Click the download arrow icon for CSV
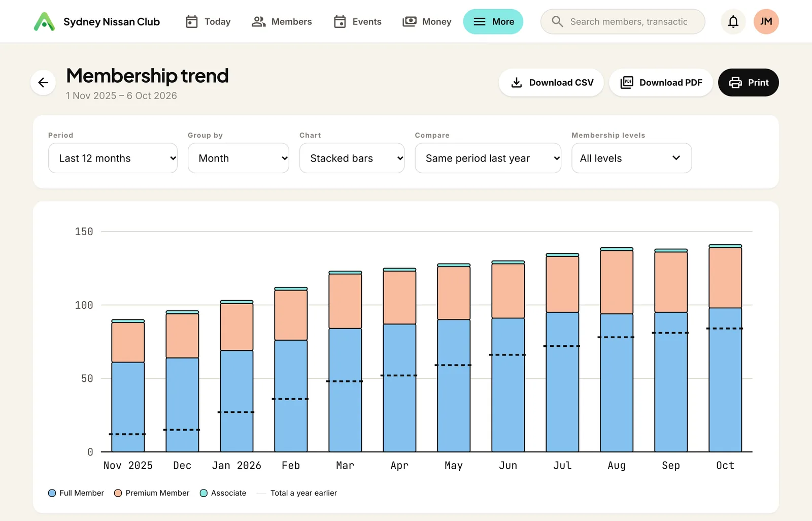The image size is (812, 521). coord(517,82)
